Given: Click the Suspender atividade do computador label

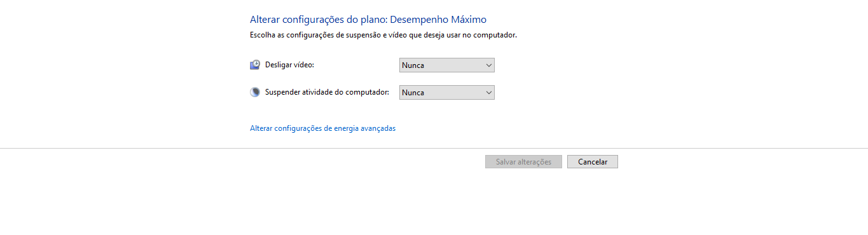Looking at the screenshot, I should [x=327, y=92].
